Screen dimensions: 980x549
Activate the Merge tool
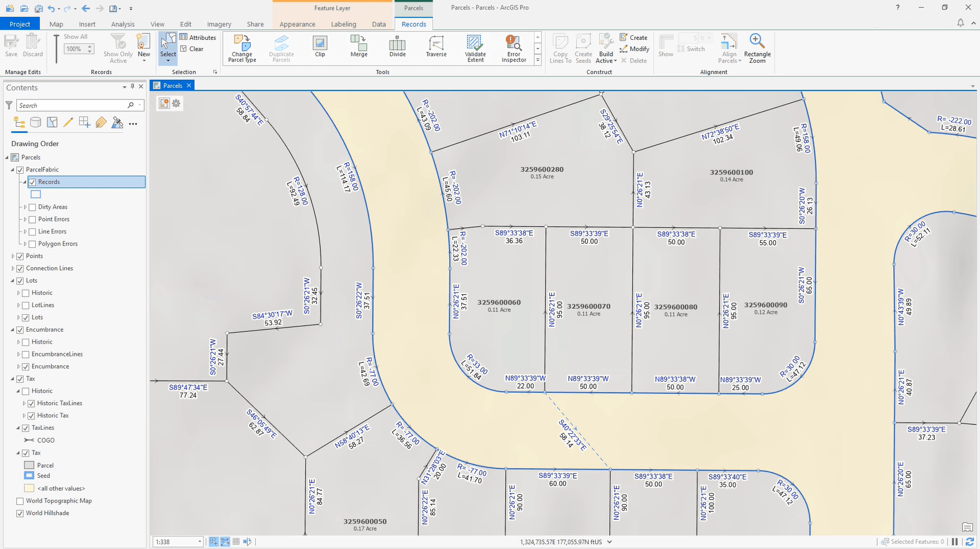tap(358, 47)
